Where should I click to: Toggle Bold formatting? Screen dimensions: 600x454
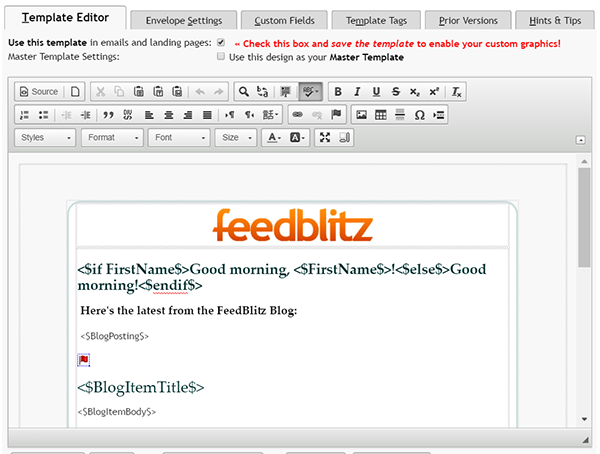tap(338, 92)
